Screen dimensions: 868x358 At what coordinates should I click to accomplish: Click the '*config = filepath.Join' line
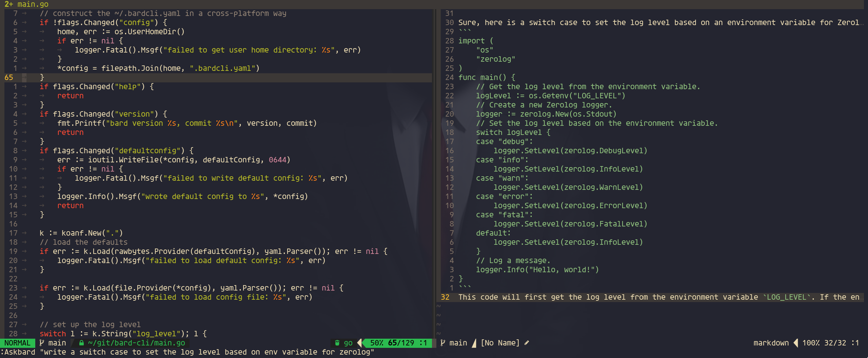click(x=158, y=68)
